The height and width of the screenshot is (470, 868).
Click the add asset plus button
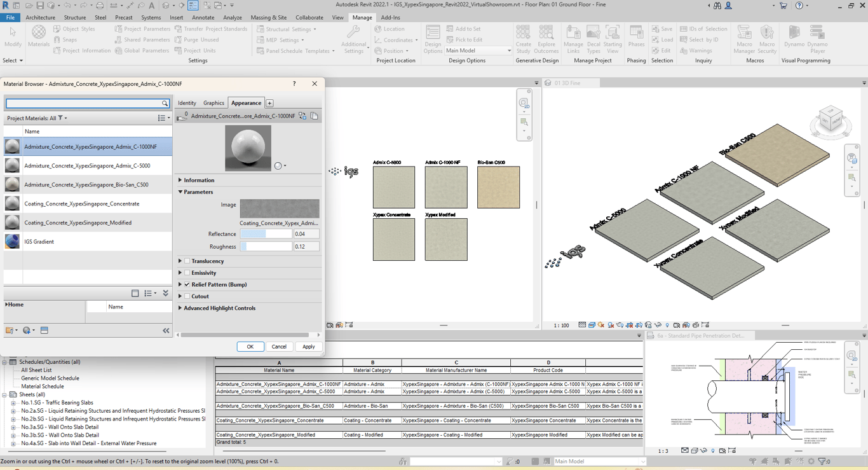click(269, 103)
